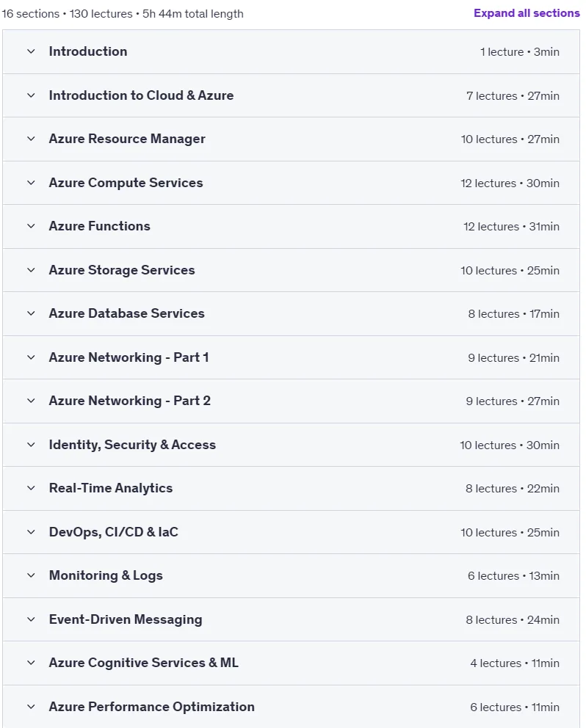Click Identity, Security & Access chevron
Screen dimensions: 586x728
tap(31, 445)
